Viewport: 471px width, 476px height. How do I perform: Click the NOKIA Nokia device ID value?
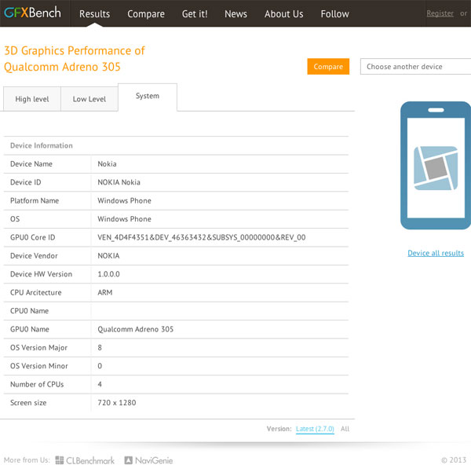pyautogui.click(x=119, y=182)
